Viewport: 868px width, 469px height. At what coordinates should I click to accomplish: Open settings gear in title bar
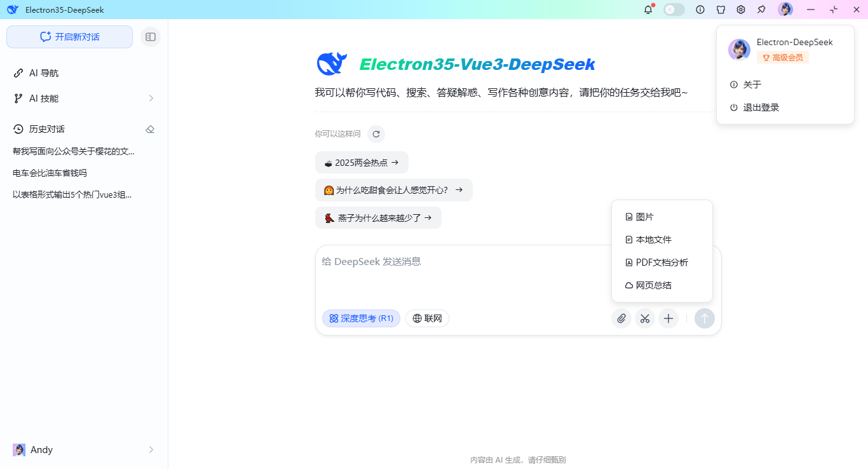coord(741,10)
